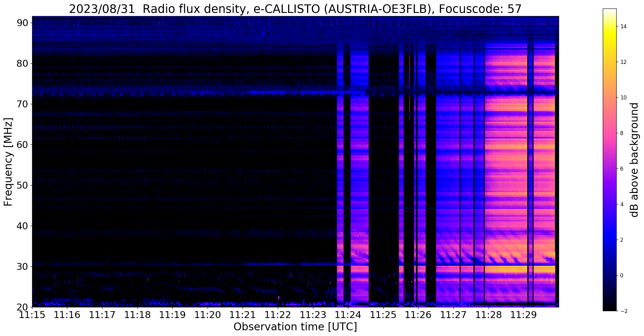Click the 11:21 time tick label
Viewport: 644px width, 336px height.
tap(243, 315)
